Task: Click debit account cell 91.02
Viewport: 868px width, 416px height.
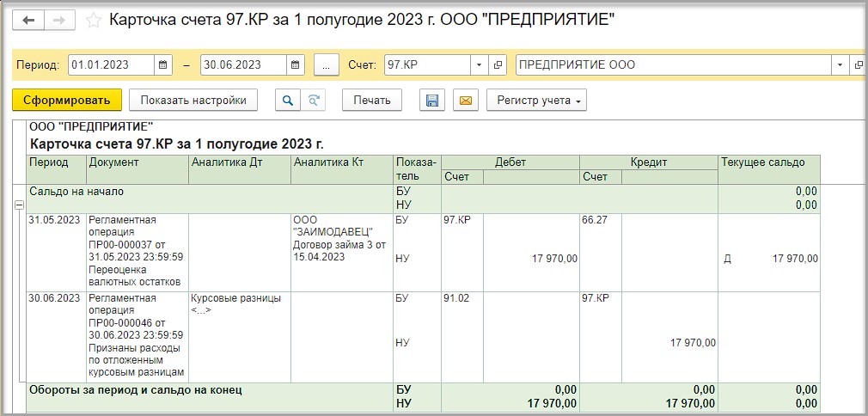Action: pos(462,337)
